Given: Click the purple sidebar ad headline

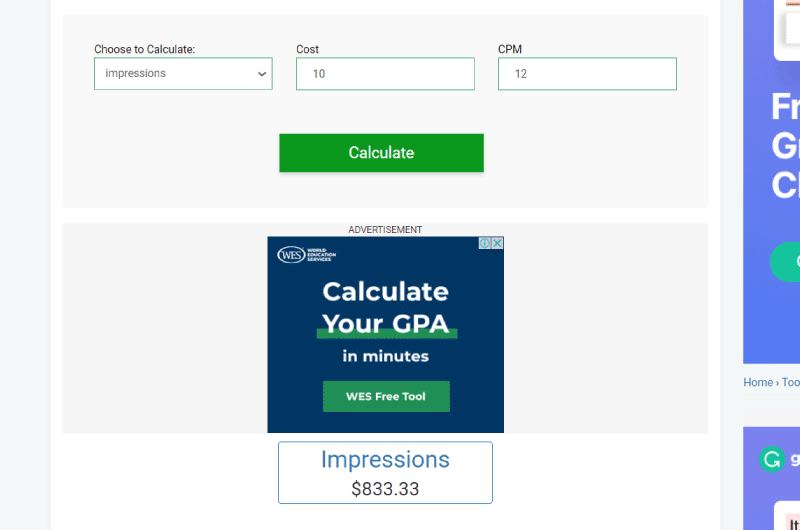Looking at the screenshot, I should point(785,146).
